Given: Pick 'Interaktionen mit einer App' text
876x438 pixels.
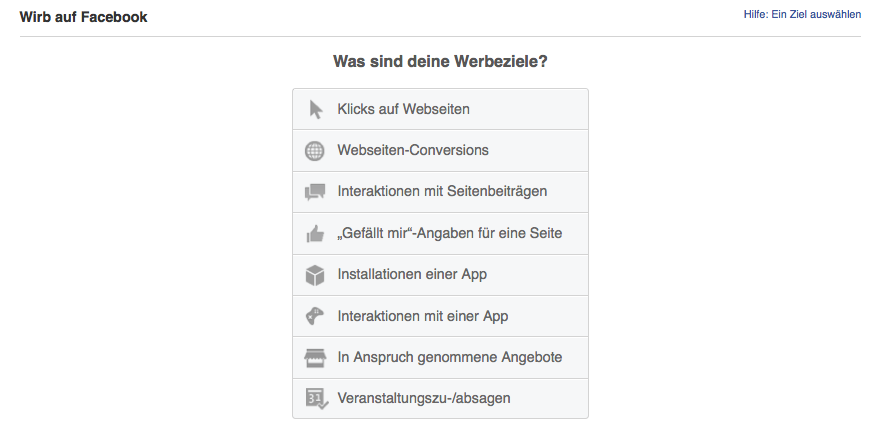Looking at the screenshot, I should click(x=423, y=316).
